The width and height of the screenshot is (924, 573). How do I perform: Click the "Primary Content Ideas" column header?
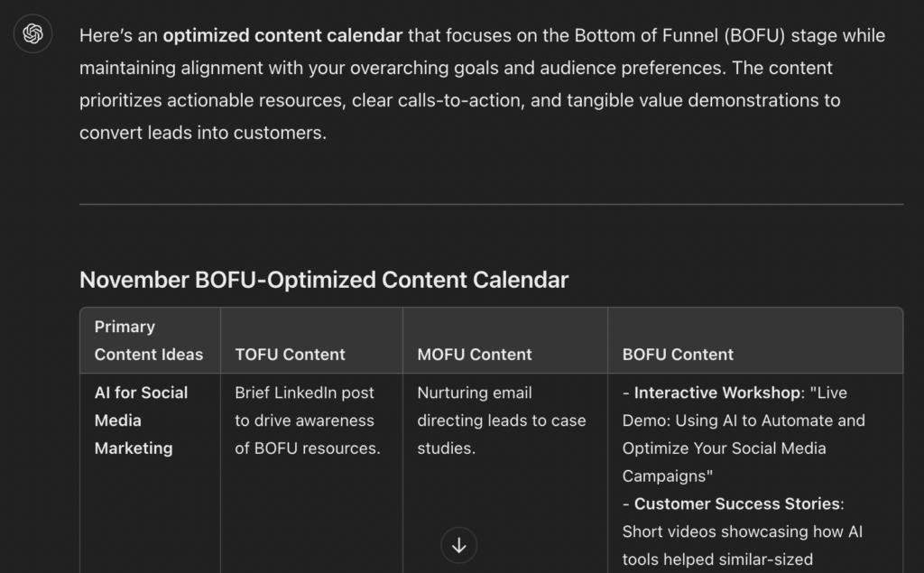tap(149, 340)
